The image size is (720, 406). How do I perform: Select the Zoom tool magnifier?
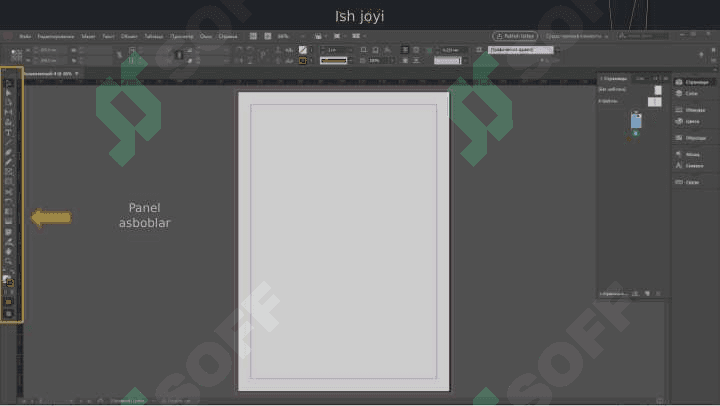click(9, 260)
